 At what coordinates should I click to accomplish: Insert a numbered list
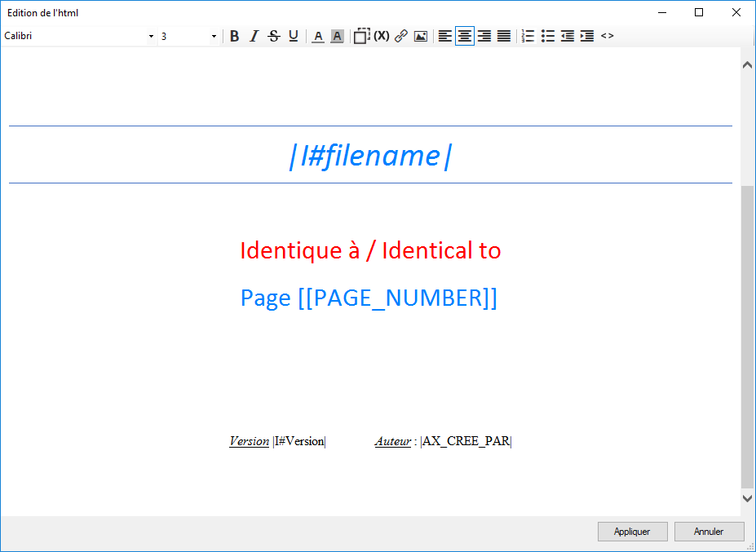[528, 36]
